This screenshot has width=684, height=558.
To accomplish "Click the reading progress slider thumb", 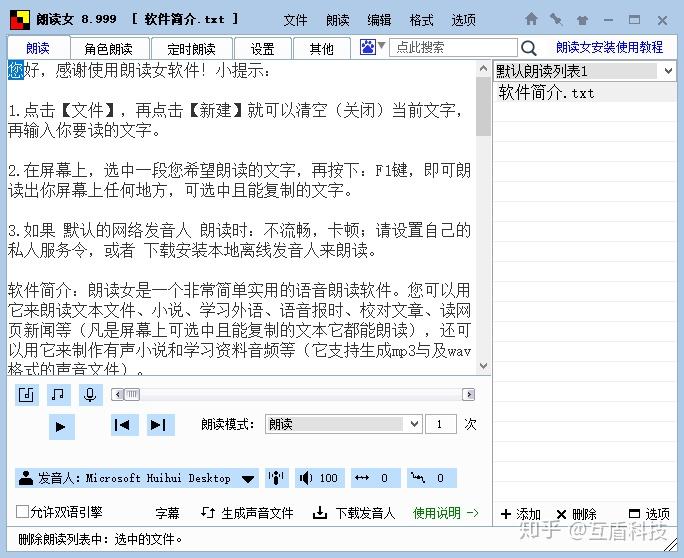I will click(132, 394).
